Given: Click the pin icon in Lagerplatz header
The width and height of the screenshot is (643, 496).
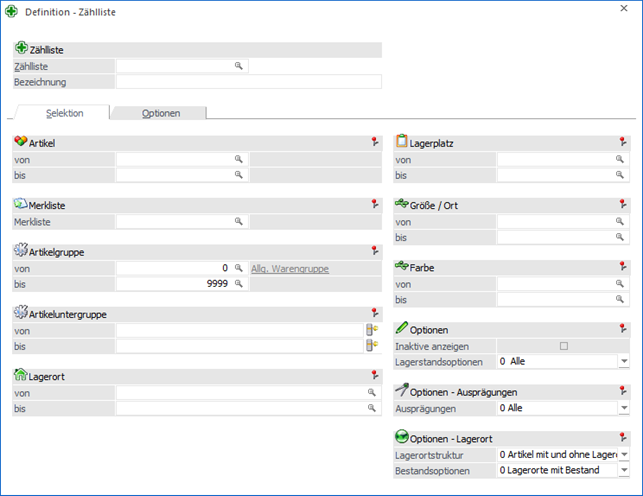Looking at the screenshot, I should click(x=623, y=143).
